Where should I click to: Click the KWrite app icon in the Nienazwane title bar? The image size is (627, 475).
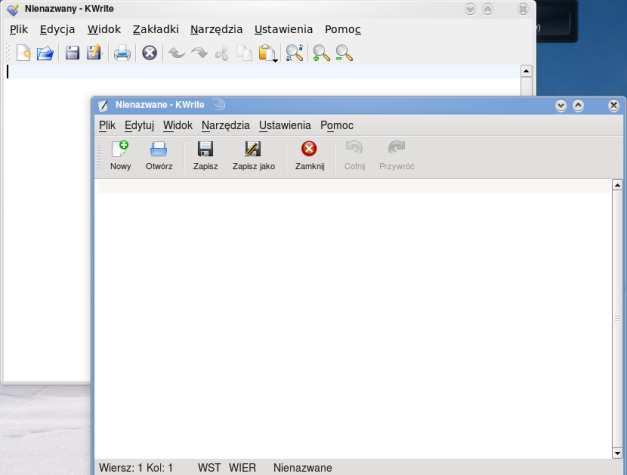click(x=103, y=105)
